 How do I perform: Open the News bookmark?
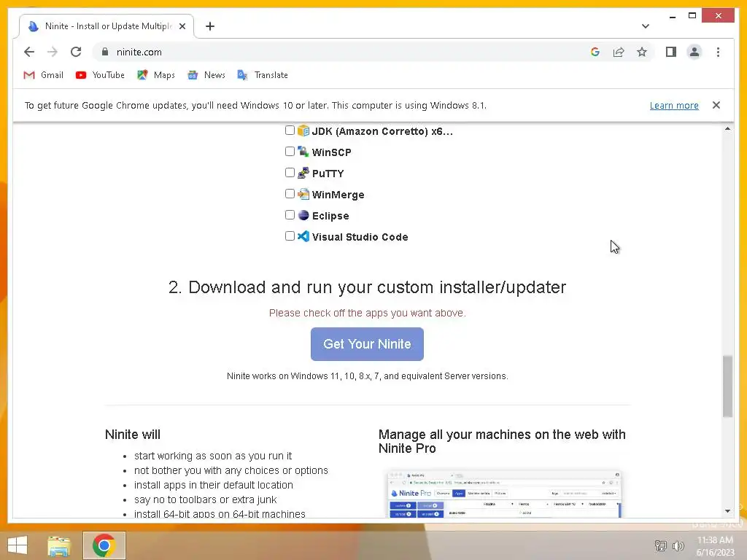pos(206,75)
